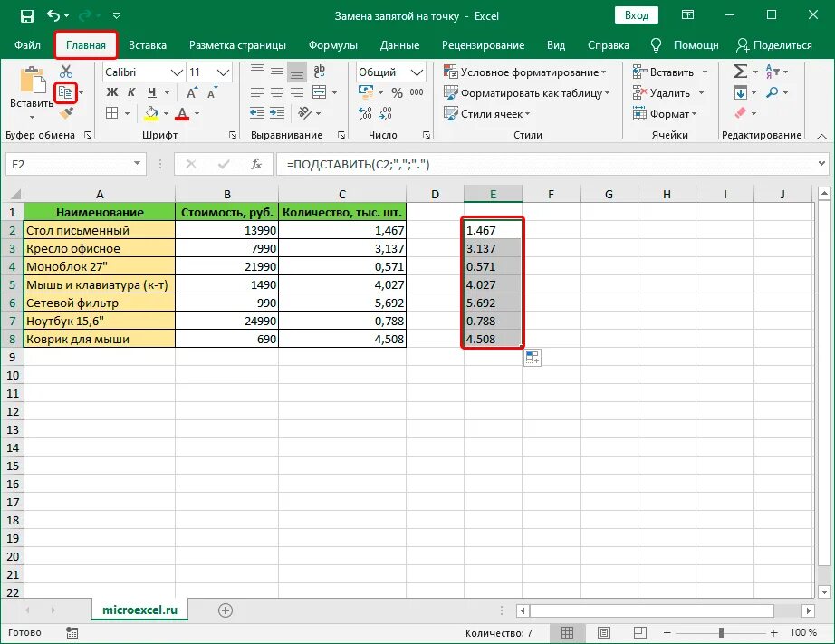Increase font size with larger A icon
The image size is (835, 644).
click(x=192, y=93)
